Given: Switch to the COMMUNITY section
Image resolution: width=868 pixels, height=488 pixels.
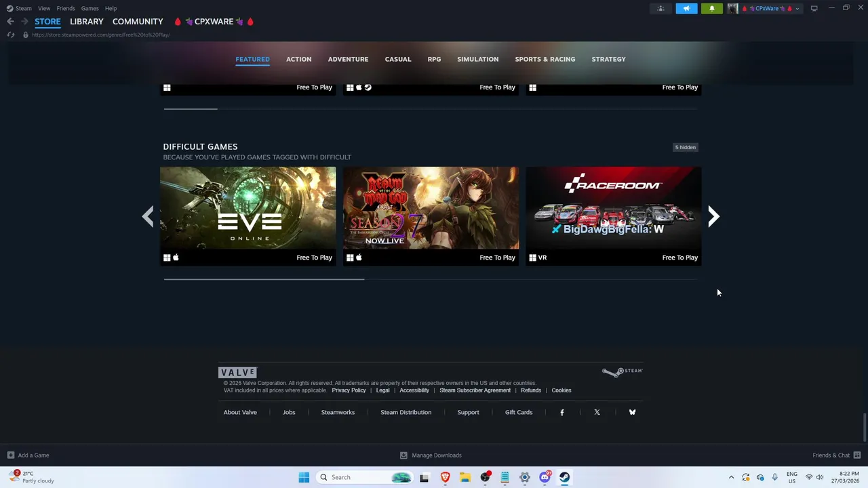Looking at the screenshot, I should (138, 22).
